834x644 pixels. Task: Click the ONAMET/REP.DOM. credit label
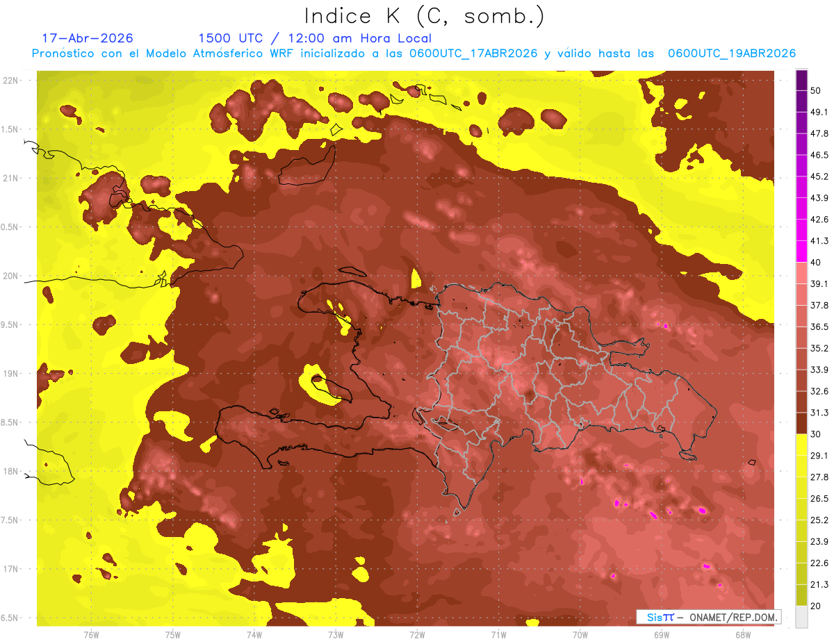(x=733, y=617)
